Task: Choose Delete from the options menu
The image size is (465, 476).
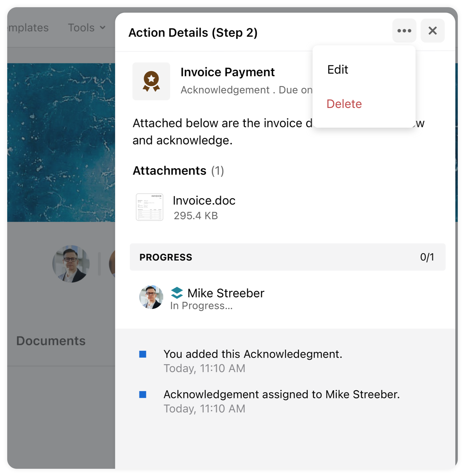Action: [x=344, y=104]
